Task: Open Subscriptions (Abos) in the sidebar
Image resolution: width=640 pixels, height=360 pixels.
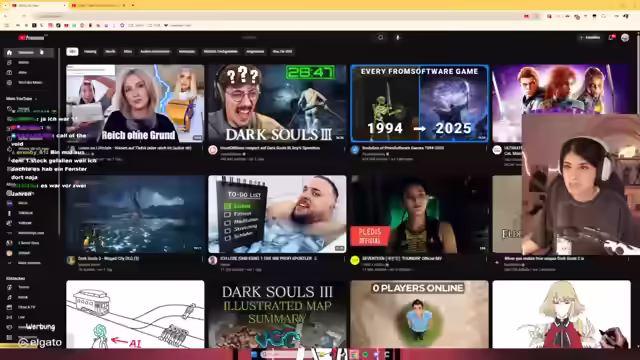Action: (x=23, y=72)
